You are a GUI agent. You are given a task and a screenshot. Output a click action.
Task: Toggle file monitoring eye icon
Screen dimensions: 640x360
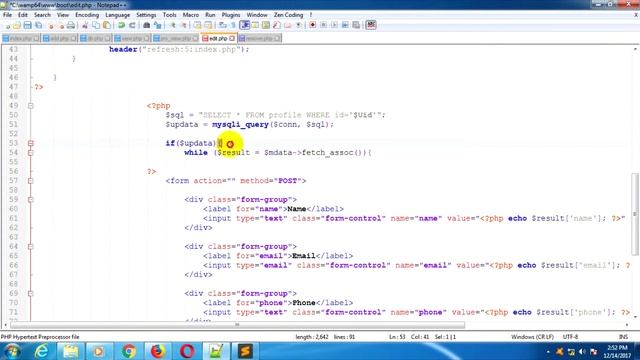click(299, 25)
